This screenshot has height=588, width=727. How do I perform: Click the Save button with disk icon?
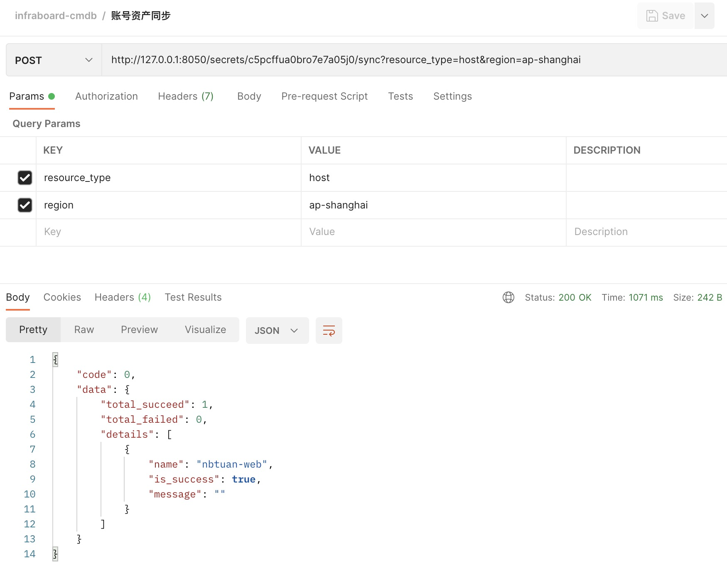coord(666,16)
